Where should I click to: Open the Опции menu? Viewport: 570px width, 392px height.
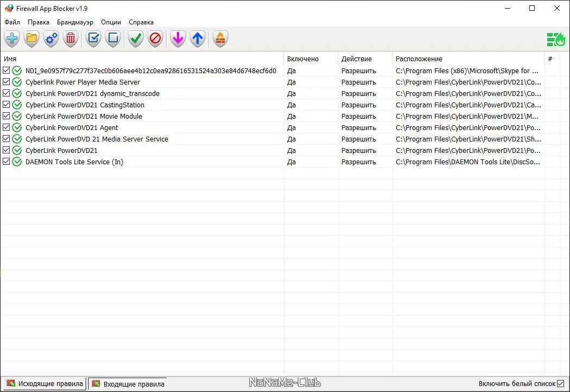pyautogui.click(x=111, y=22)
